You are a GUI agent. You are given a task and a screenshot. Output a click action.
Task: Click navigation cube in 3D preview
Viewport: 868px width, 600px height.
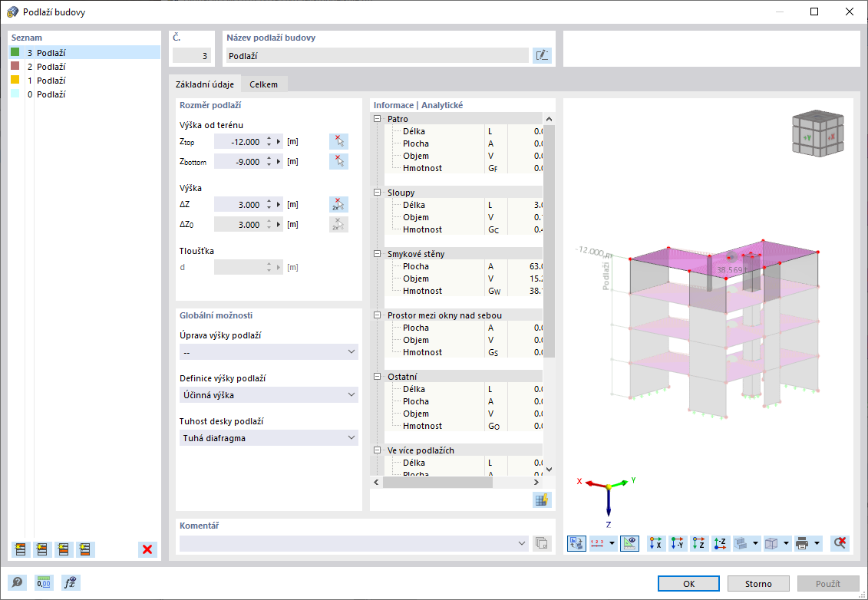coord(818,133)
